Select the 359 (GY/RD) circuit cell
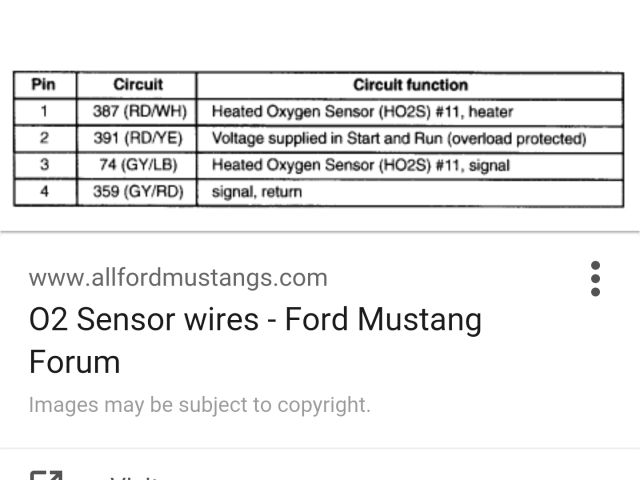Viewport: 640px width, 480px height. pyautogui.click(x=137, y=190)
